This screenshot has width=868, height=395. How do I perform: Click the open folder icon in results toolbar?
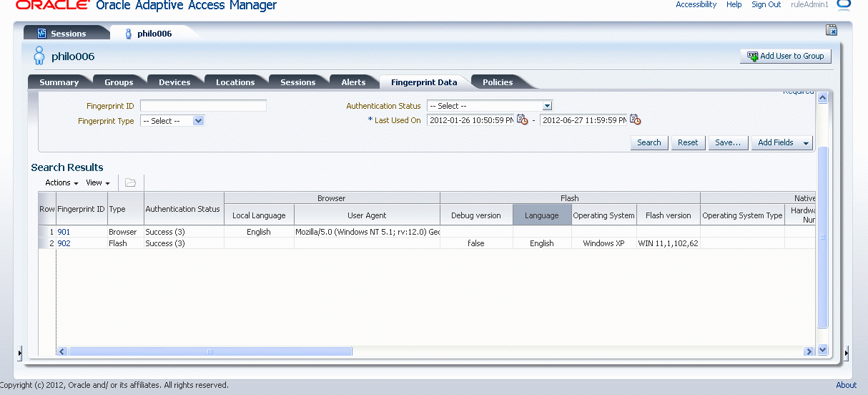click(130, 182)
